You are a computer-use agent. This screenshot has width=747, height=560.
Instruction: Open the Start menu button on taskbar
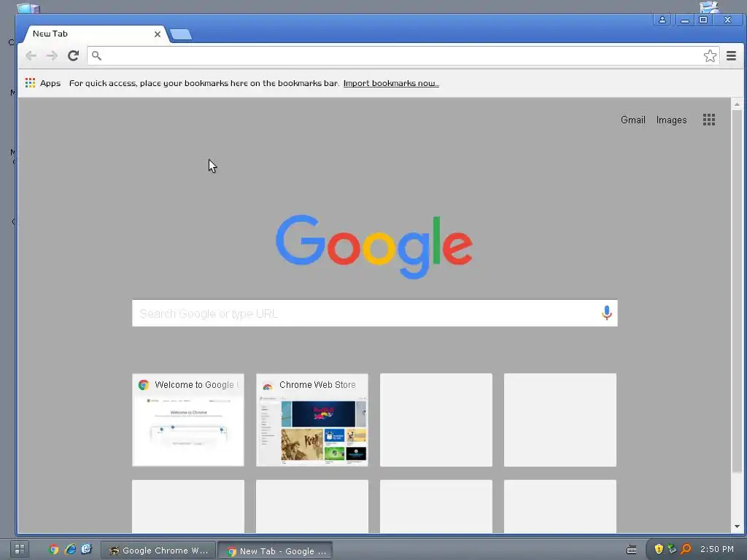point(20,549)
